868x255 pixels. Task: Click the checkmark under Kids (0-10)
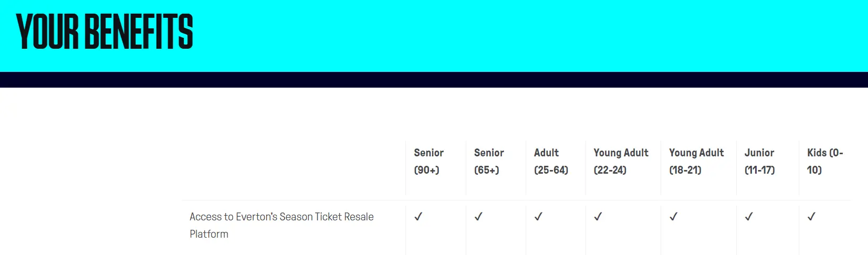812,217
